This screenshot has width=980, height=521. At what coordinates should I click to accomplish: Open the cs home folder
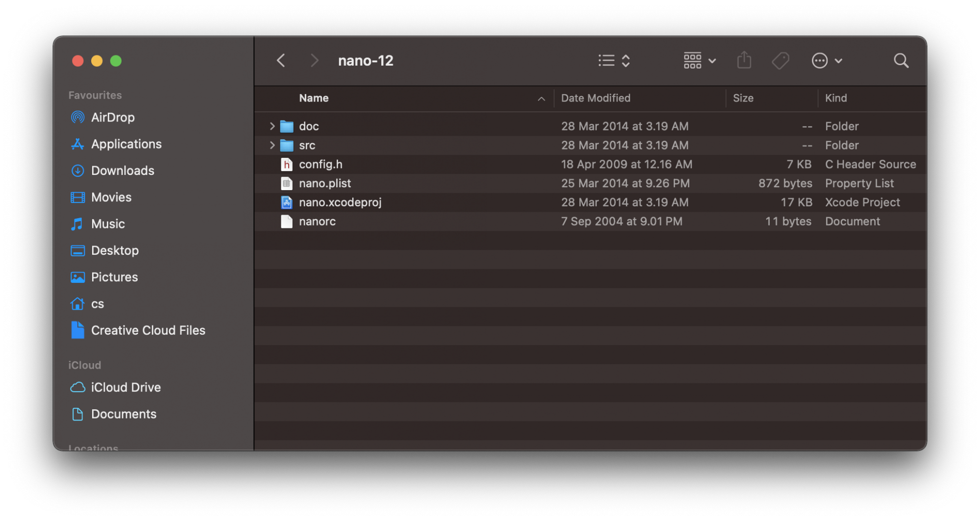[97, 304]
